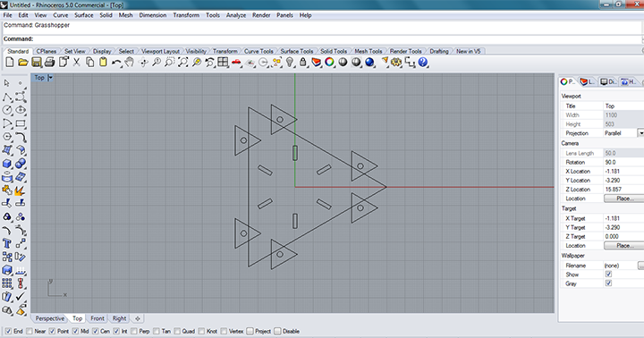Toggle the End osnap checkbox
Image resolution: width=644 pixels, height=338 pixels.
pos(8,331)
